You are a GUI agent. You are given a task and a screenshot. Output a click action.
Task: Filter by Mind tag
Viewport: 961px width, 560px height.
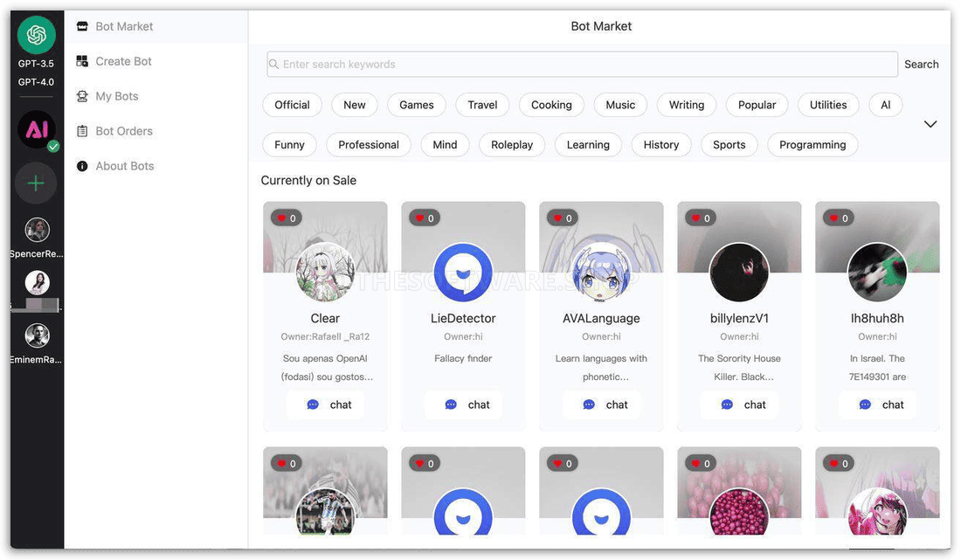445,145
